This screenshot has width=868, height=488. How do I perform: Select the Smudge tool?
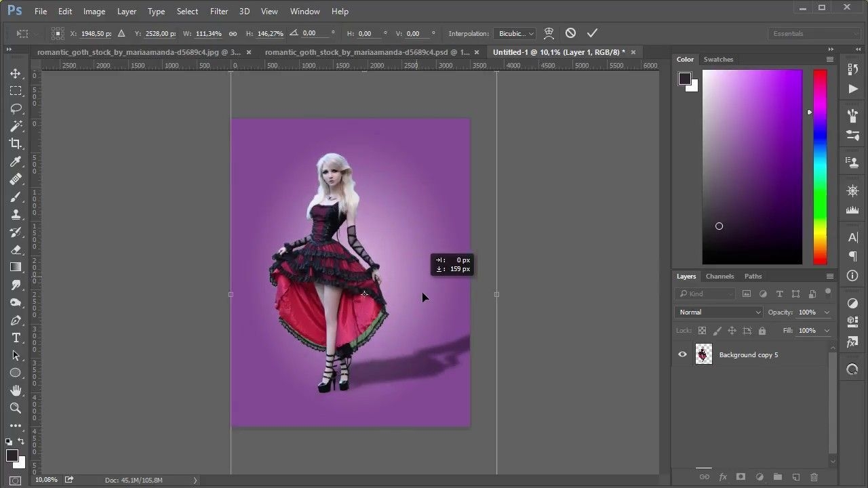point(16,285)
